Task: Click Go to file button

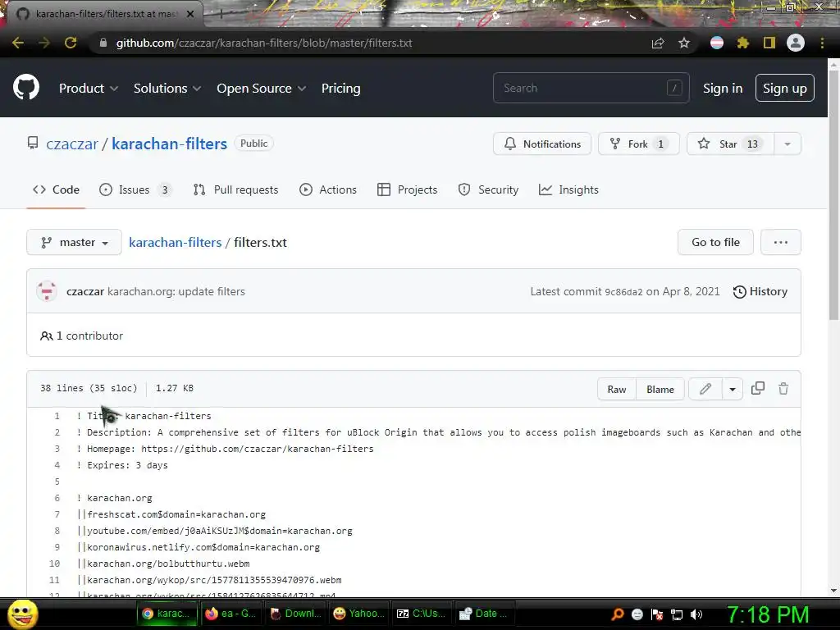Action: (x=715, y=242)
